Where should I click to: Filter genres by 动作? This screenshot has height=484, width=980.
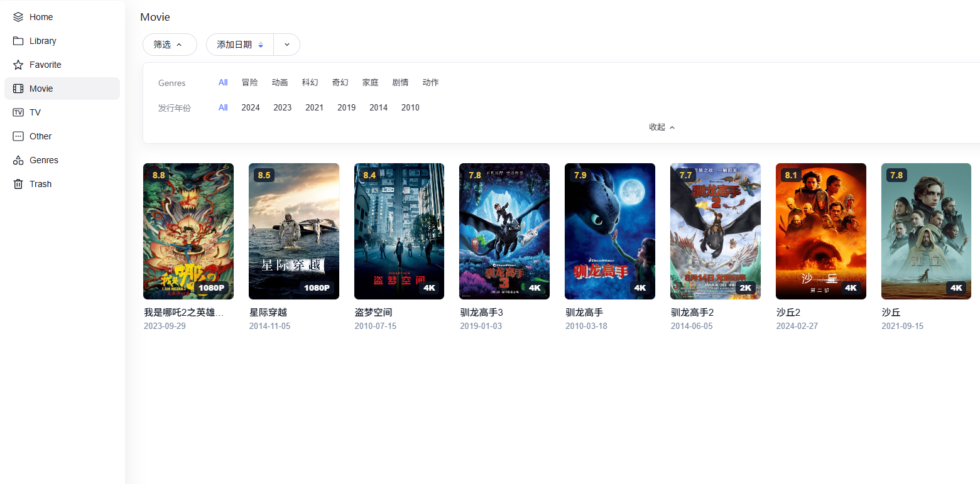coord(431,82)
